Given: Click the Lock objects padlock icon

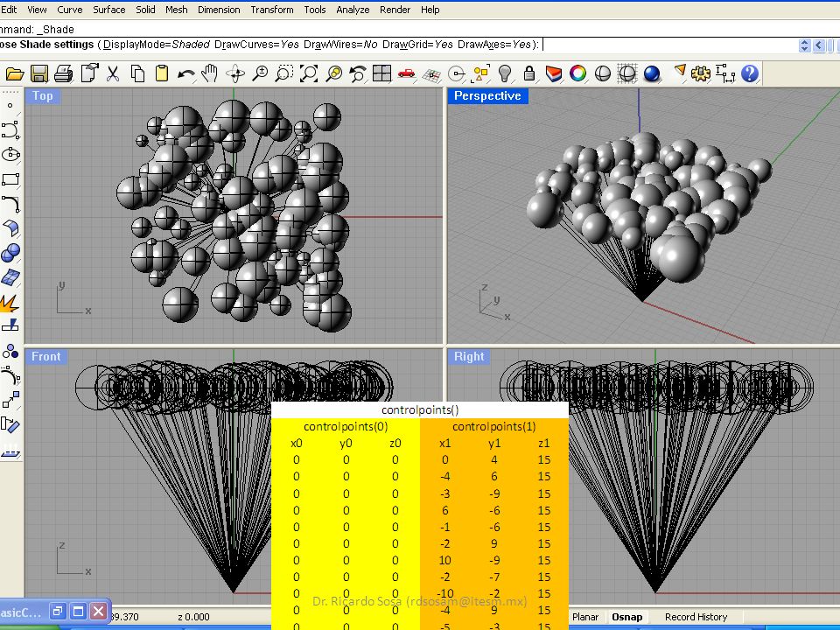Looking at the screenshot, I should pos(529,73).
